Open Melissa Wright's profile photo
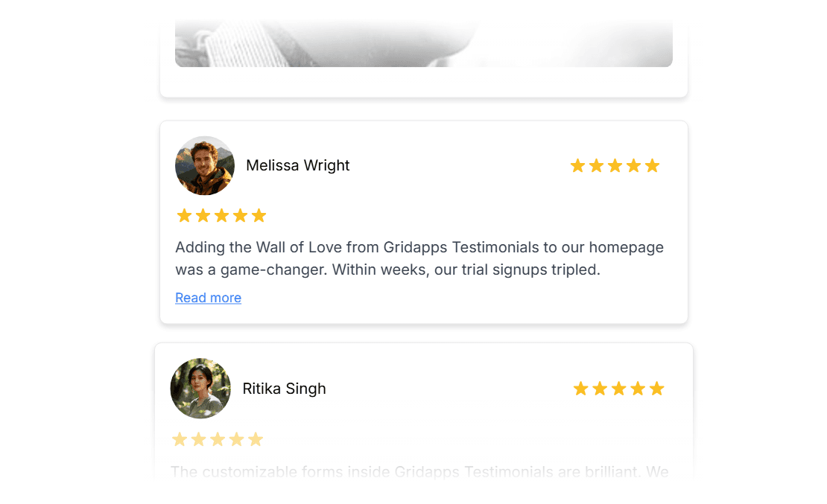Screen dimensions: 827x504 tap(204, 165)
